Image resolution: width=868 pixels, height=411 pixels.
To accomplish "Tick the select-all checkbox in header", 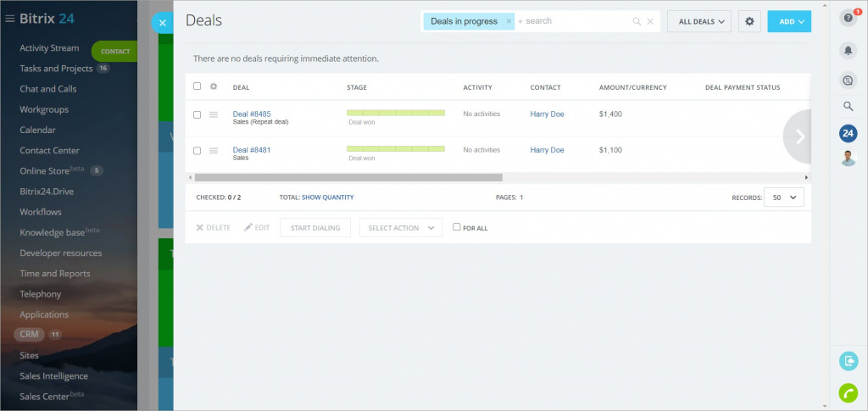I will click(197, 86).
